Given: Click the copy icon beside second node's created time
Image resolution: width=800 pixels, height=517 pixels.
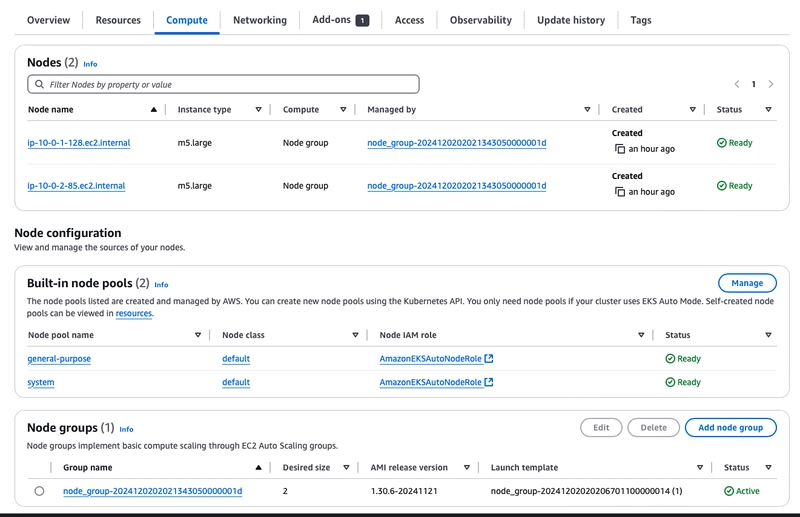Looking at the screenshot, I should click(x=620, y=192).
